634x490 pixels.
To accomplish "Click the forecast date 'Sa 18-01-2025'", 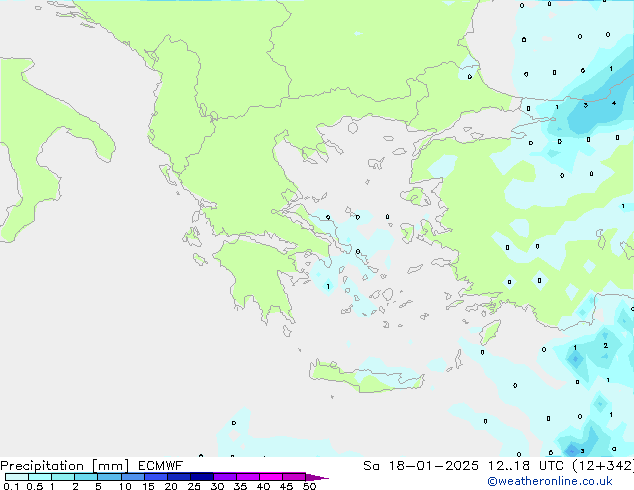I will point(421,466).
